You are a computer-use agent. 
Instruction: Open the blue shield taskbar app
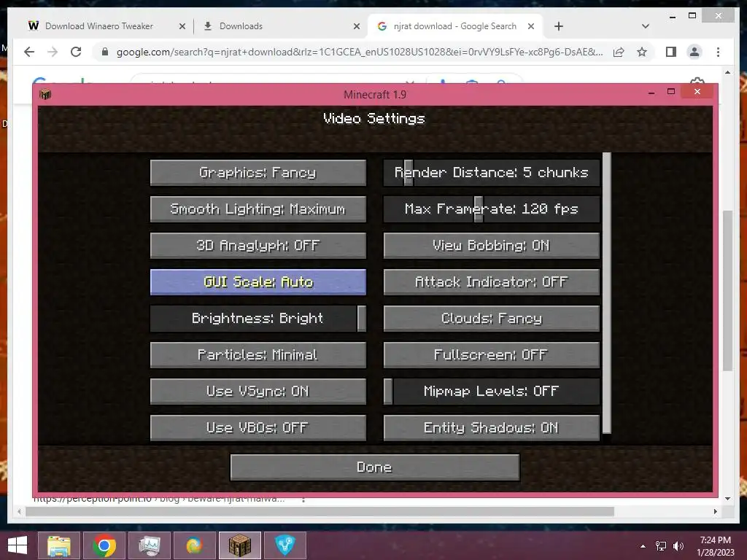[x=285, y=545]
